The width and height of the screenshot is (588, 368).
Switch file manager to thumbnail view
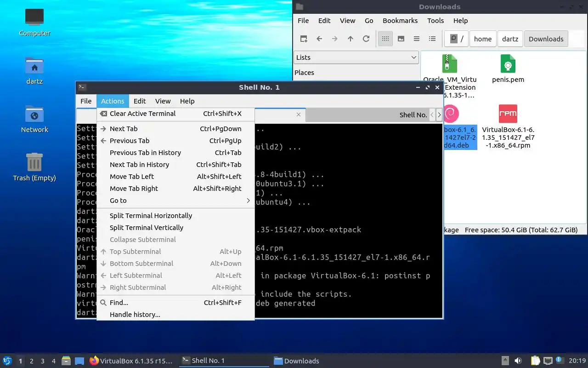coord(401,39)
